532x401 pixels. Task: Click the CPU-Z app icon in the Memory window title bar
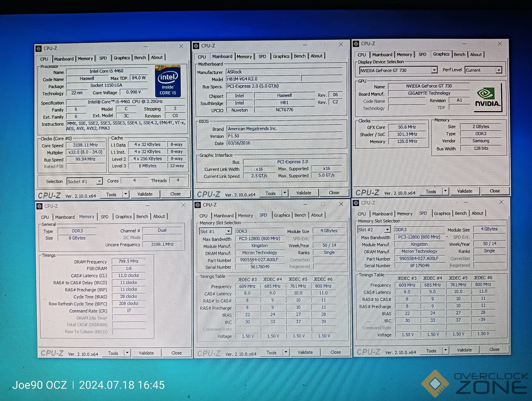[39, 206]
